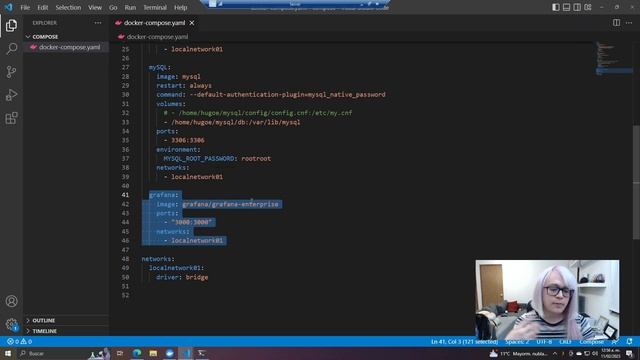Change indentation via Spaces: 2
Viewport: 640px width, 360px height.
517,342
